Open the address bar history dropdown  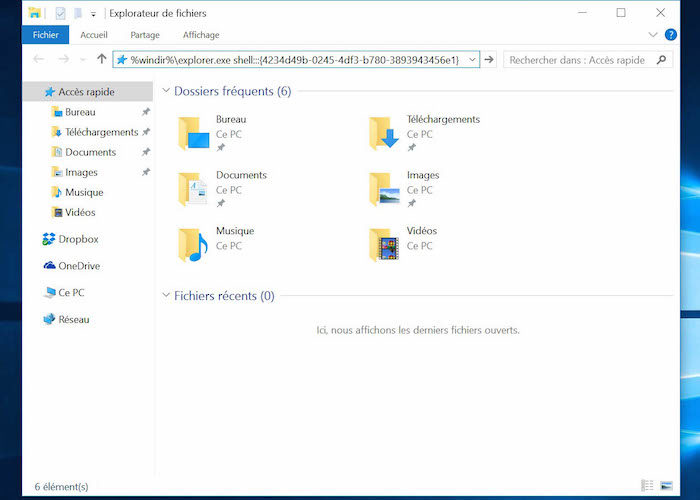click(471, 60)
